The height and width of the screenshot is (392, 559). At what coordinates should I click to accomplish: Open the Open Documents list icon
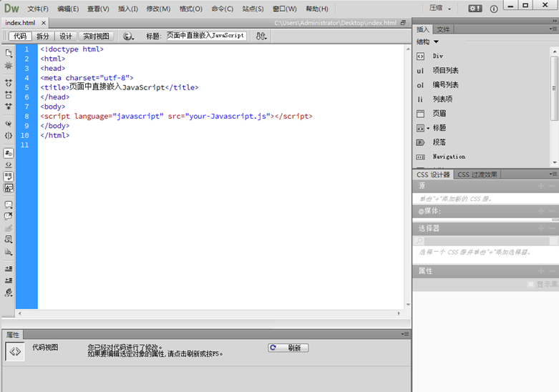[x=9, y=54]
